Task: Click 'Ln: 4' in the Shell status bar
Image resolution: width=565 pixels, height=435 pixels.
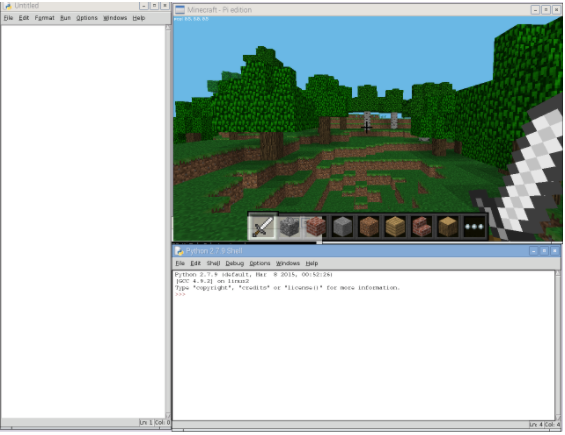Action: 536,425
